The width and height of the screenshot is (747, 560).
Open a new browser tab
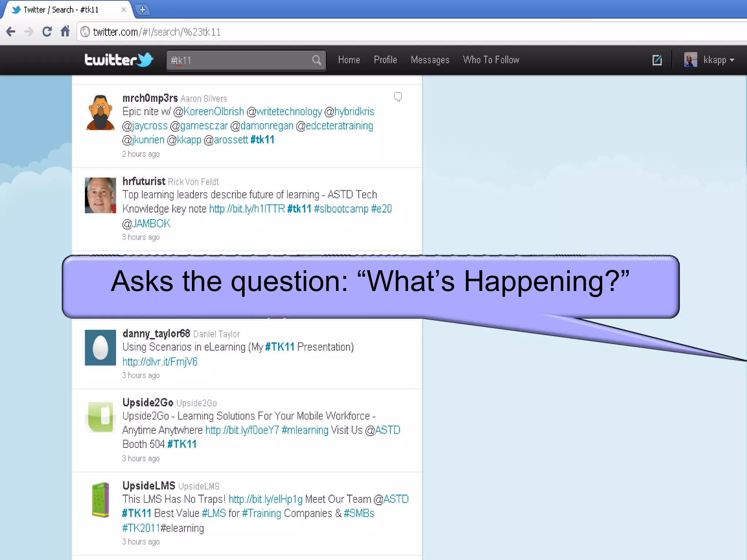tap(143, 10)
